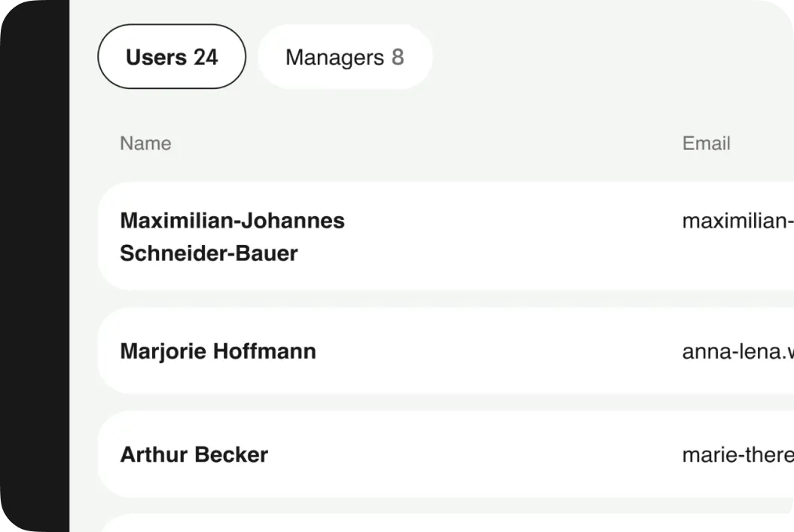Click the email starting with maximilian-

(738, 221)
